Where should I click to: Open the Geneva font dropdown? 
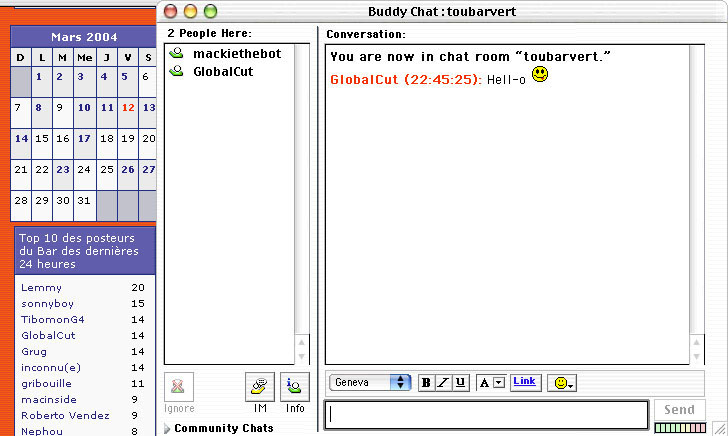(x=370, y=382)
